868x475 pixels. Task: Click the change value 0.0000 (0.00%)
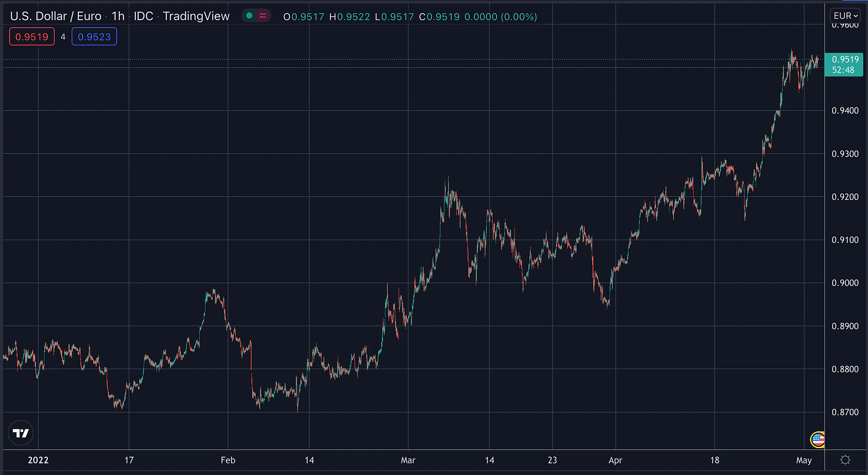tap(501, 17)
